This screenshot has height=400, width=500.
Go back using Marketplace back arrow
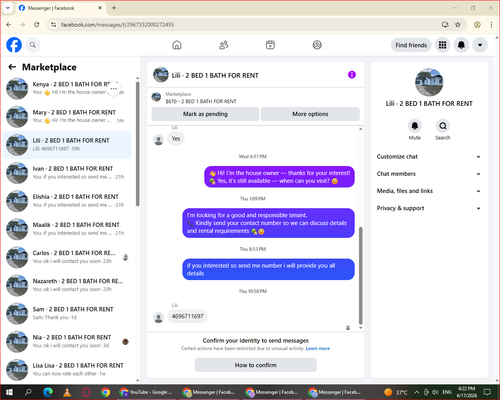pyautogui.click(x=12, y=67)
